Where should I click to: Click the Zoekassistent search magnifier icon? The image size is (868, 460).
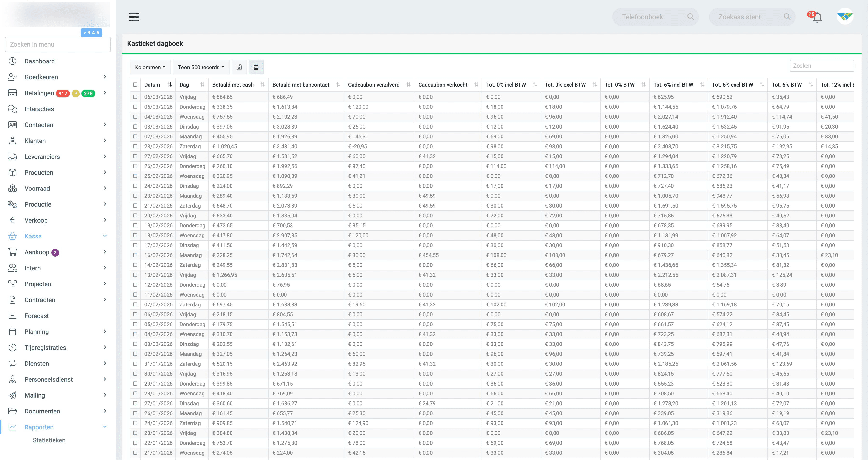(x=787, y=16)
